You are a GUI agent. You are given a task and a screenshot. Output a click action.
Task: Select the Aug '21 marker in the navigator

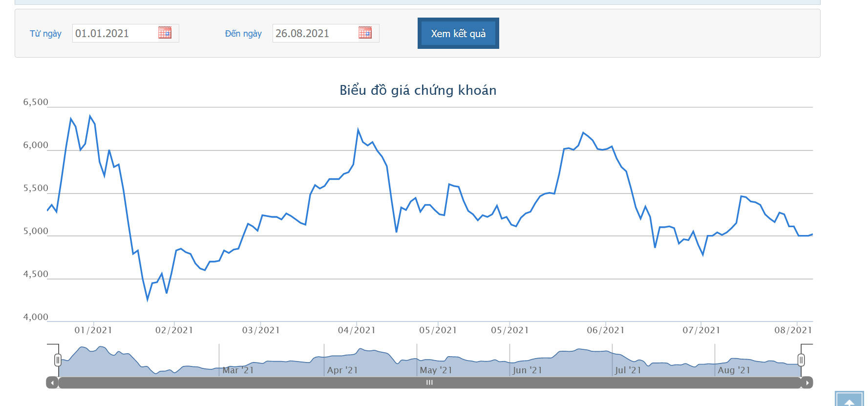click(x=733, y=370)
